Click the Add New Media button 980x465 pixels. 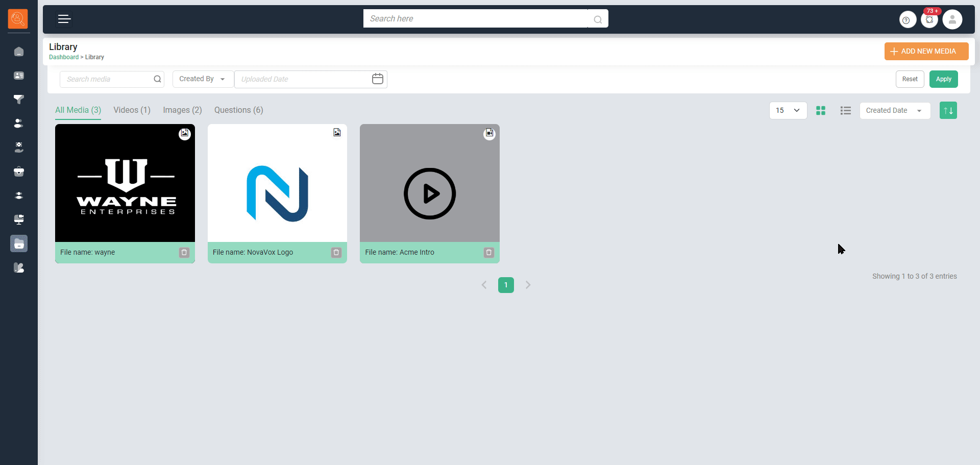point(926,52)
